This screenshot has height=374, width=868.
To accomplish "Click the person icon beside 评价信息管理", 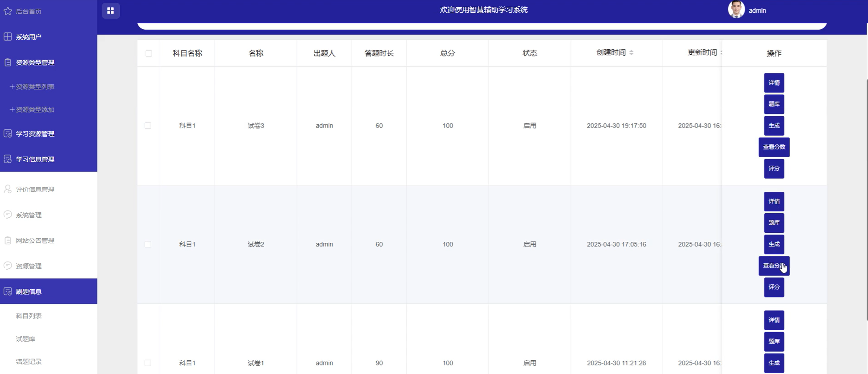I will click(x=8, y=189).
